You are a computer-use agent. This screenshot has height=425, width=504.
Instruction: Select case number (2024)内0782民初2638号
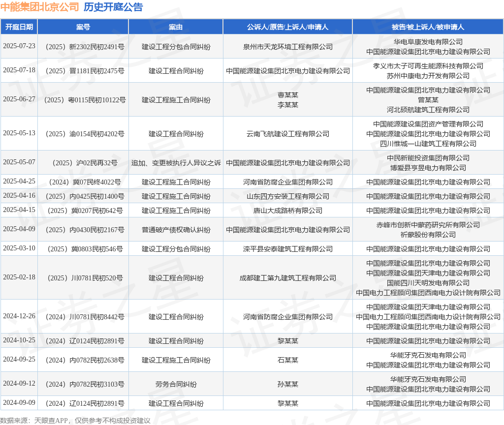click(x=85, y=360)
